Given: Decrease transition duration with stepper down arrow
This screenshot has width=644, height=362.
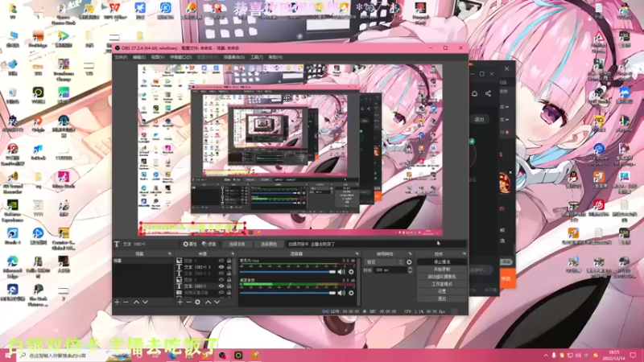Looking at the screenshot, I should pos(410,272).
